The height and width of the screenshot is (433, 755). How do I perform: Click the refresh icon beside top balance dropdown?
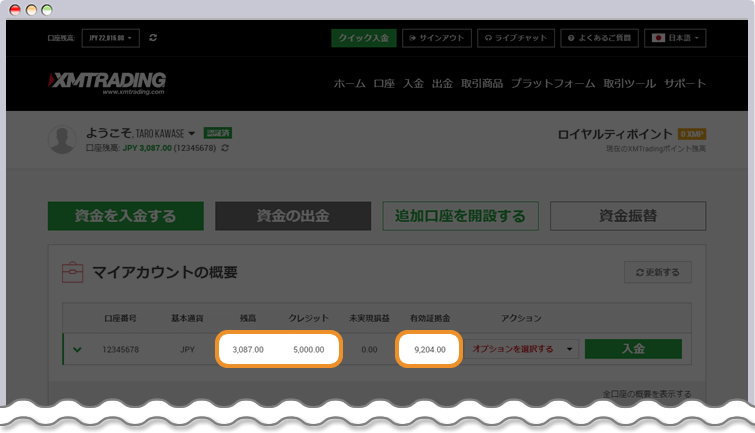pos(153,37)
